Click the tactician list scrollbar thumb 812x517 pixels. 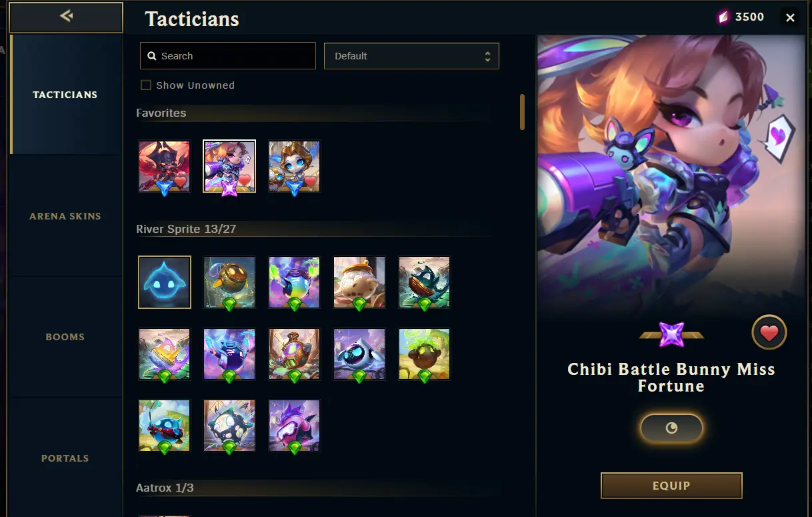click(x=522, y=111)
